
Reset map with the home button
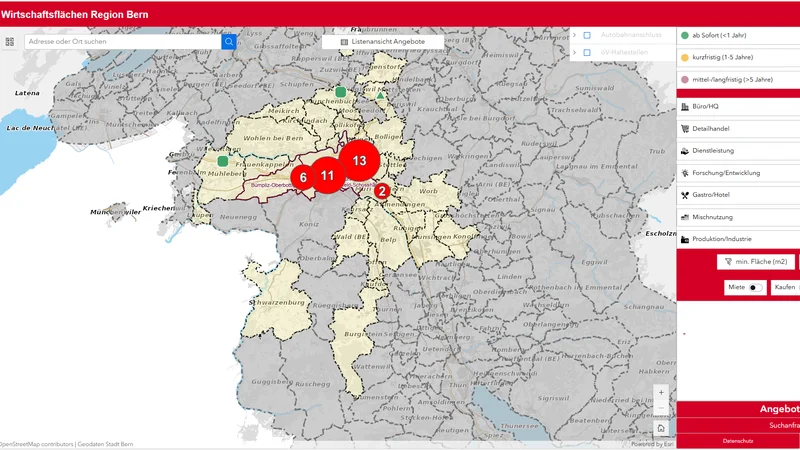661,429
